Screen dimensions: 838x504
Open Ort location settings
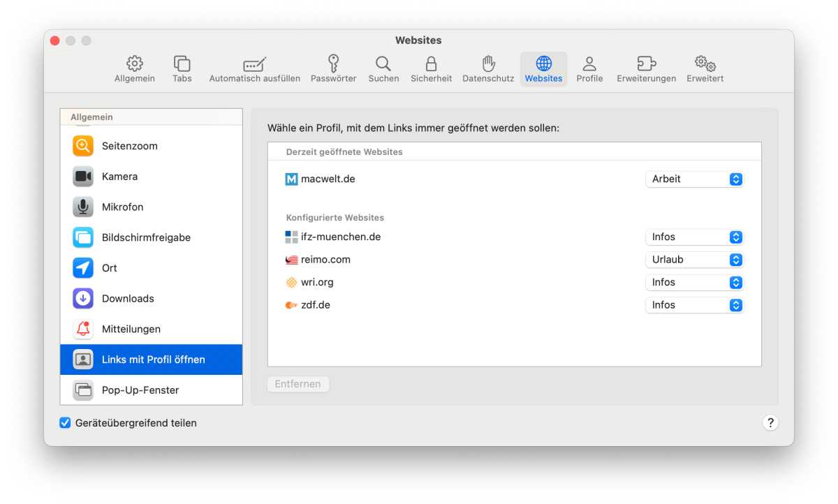pos(152,268)
